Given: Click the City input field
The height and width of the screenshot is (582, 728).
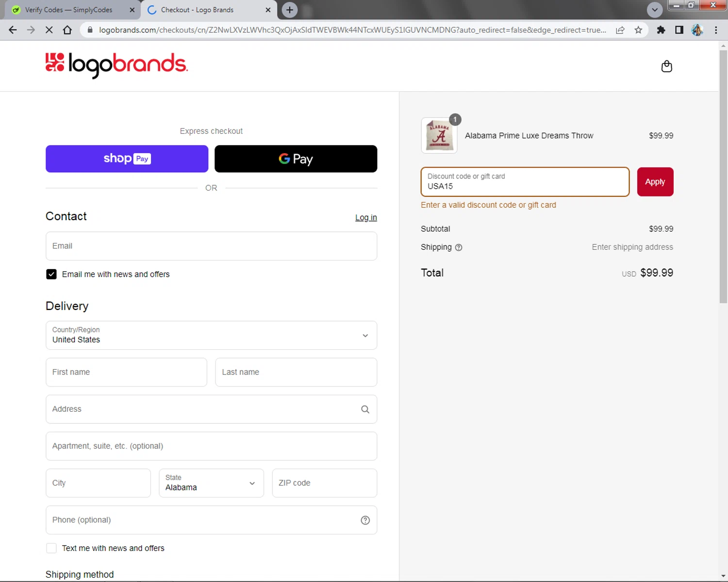Looking at the screenshot, I should [x=98, y=483].
